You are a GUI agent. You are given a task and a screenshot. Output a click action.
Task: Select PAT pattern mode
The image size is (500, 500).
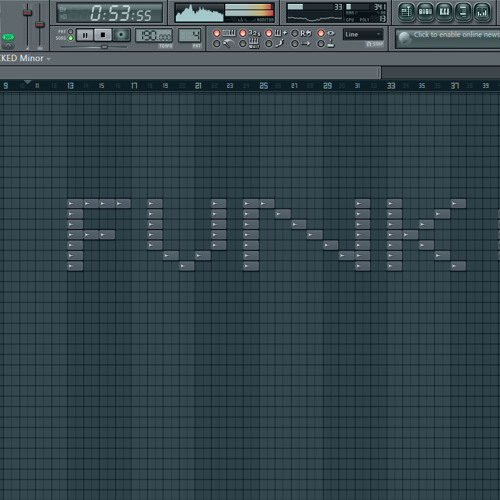[70, 32]
